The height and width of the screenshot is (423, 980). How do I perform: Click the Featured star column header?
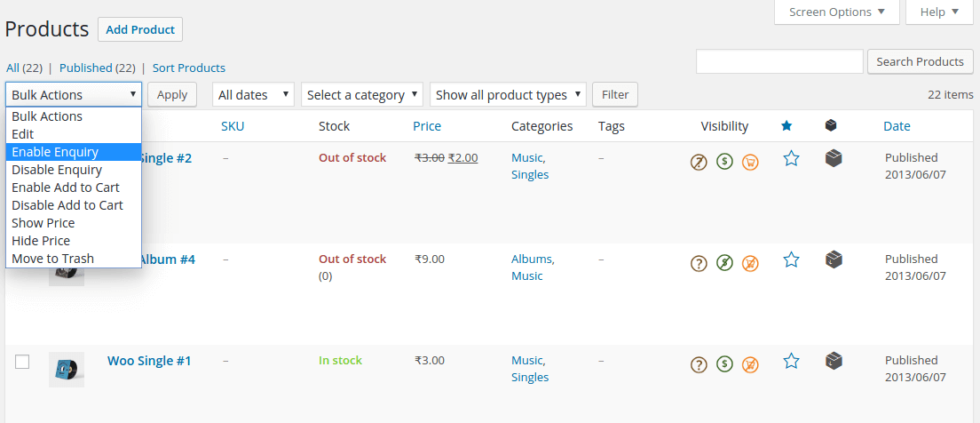click(786, 126)
